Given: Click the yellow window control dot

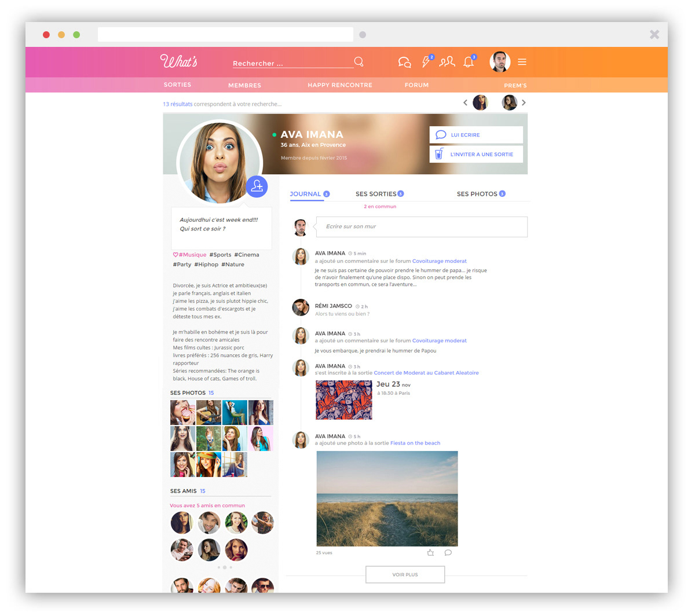Looking at the screenshot, I should point(61,35).
